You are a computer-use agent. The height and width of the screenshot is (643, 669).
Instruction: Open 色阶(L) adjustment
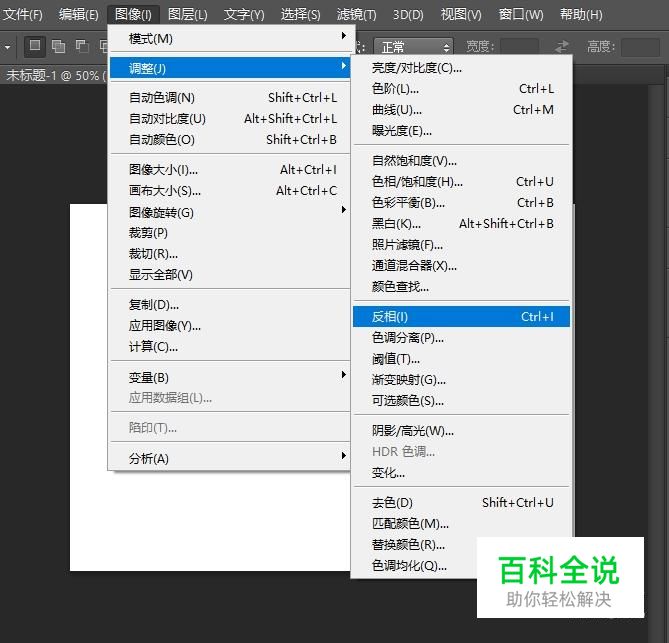click(461, 89)
